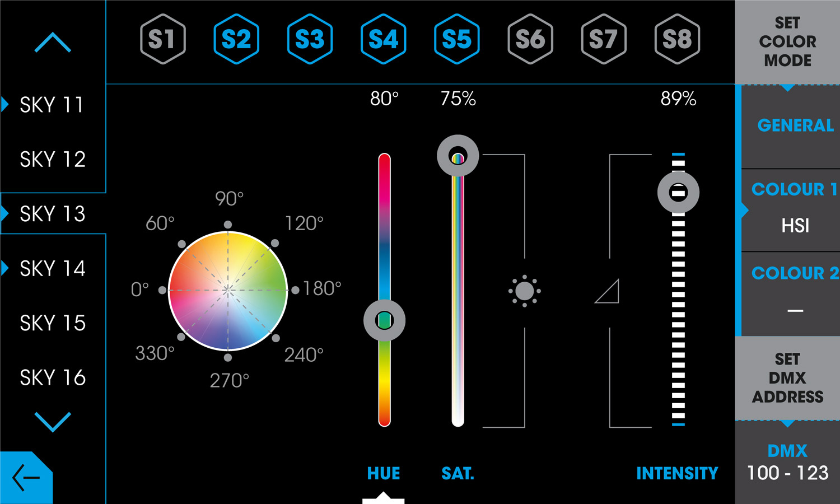Click the SET COLOR MODE button
840x504 pixels.
click(787, 42)
